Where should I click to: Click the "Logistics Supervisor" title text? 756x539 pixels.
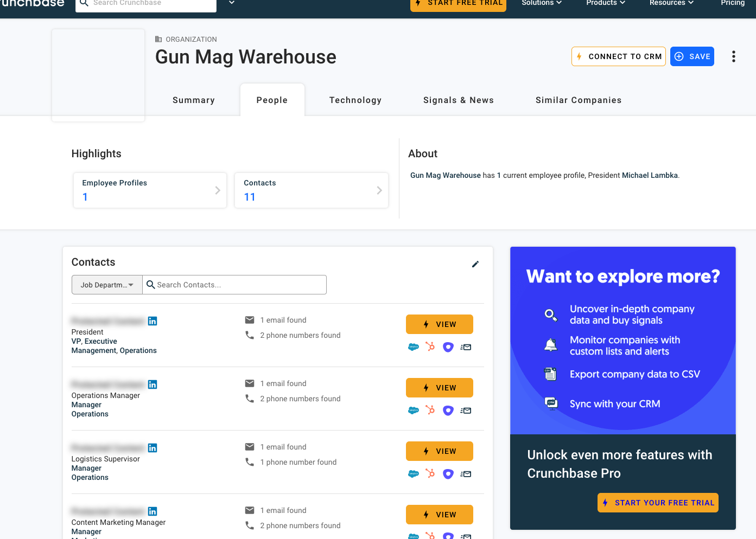[106, 459]
